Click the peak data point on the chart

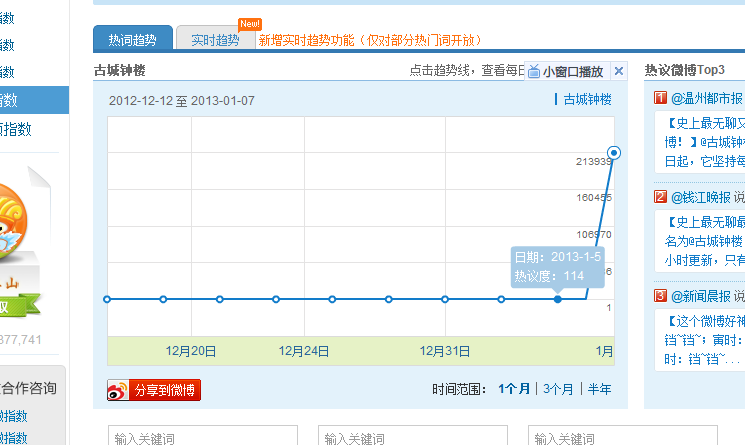click(x=614, y=153)
